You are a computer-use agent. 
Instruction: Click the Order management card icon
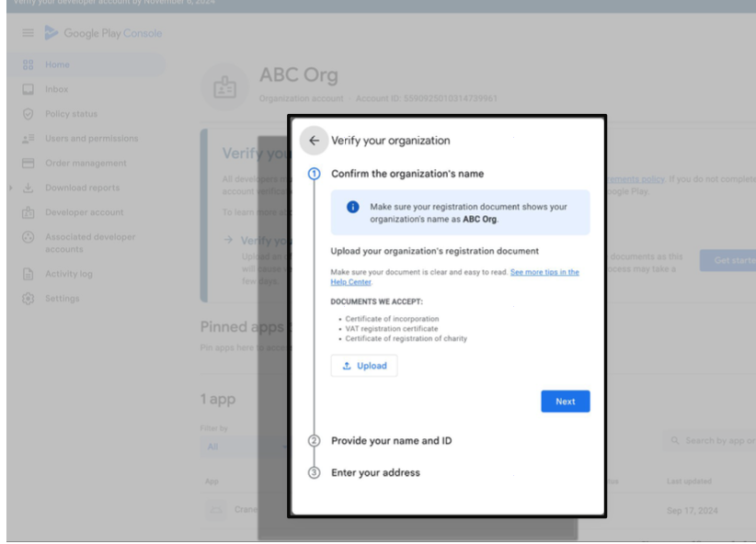28,164
